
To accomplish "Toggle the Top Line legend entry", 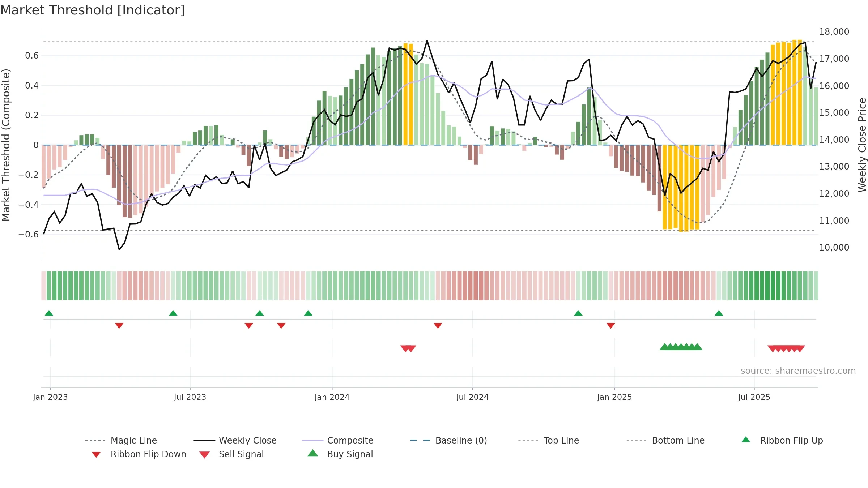I will pos(549,440).
